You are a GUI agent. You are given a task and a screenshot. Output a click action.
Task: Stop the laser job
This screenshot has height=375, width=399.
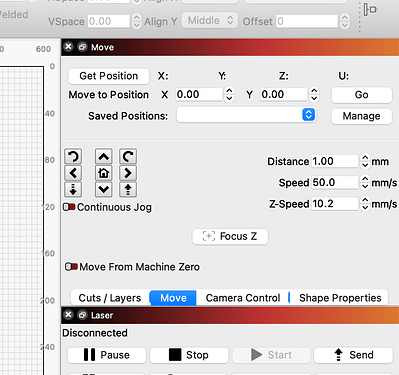click(189, 355)
